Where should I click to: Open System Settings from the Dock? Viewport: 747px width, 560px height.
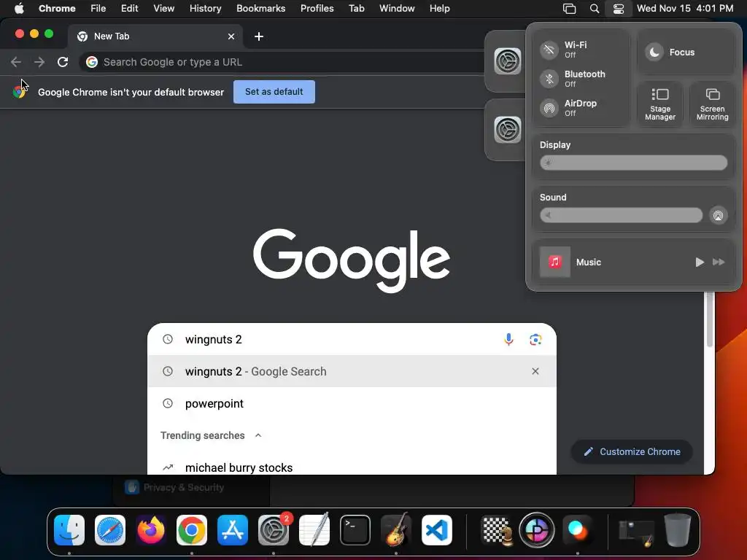click(x=274, y=530)
